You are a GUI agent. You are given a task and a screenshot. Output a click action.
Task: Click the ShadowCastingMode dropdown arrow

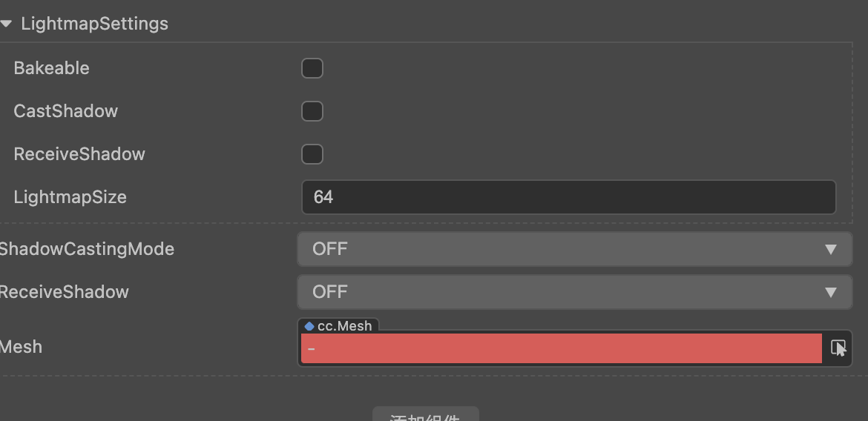pos(831,250)
